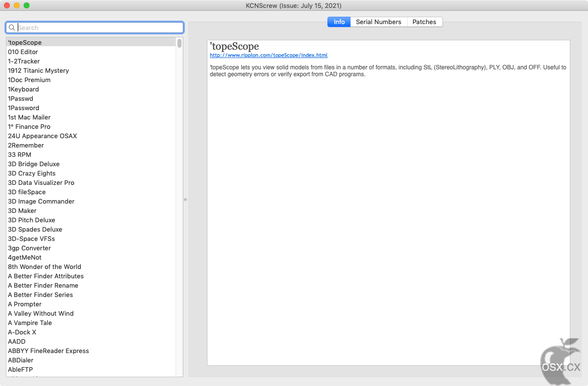588x386 pixels.
Task: Select AADD entry
Action: coord(91,341)
